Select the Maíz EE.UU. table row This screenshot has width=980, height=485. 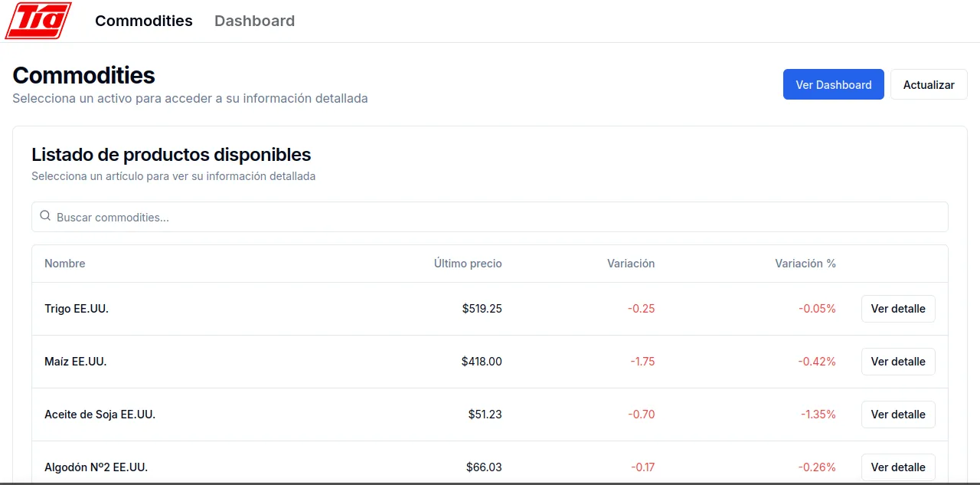point(306,361)
